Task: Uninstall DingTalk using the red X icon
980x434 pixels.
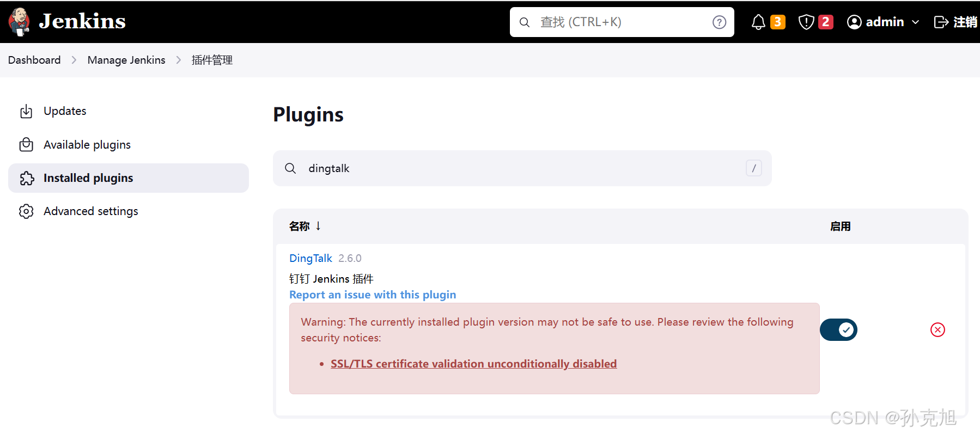Action: coord(938,330)
